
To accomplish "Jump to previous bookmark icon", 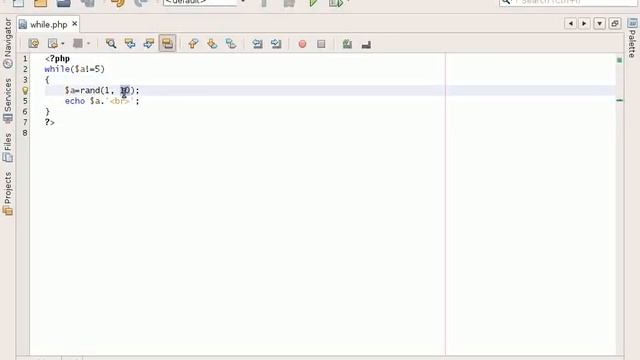I will pyautogui.click(x=193, y=44).
